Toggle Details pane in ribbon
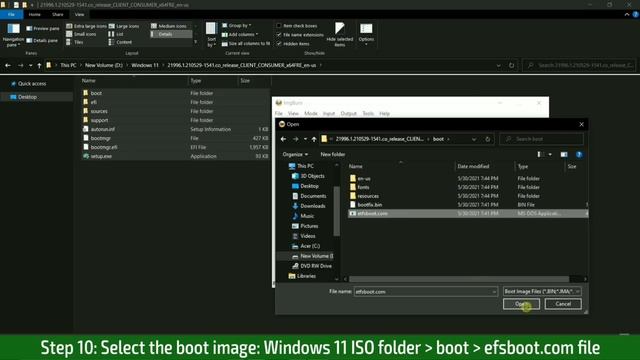The height and width of the screenshot is (360, 640). click(42, 40)
